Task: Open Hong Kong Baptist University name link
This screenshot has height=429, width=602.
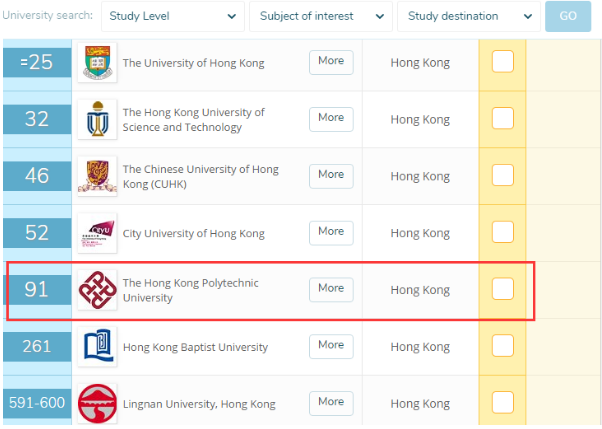Action: 195,347
